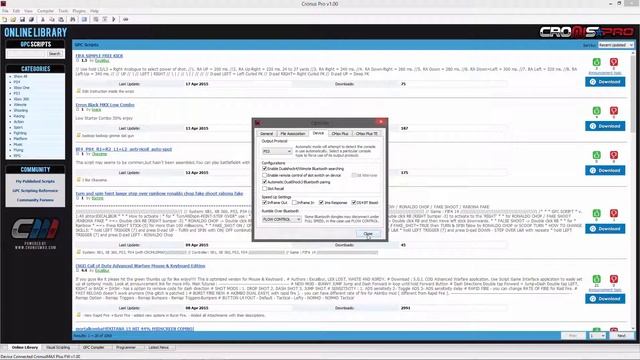Thumbs down the Turn and spin feint script

click(613, 213)
